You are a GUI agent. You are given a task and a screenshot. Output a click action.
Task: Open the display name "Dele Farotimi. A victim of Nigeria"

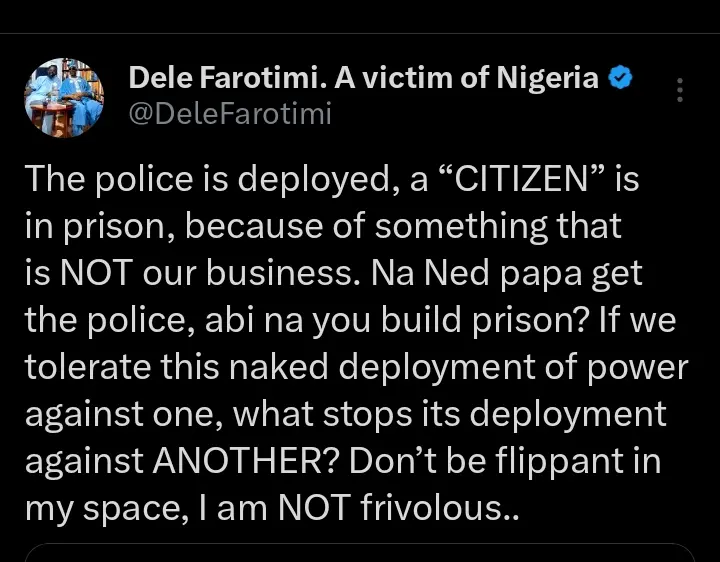(364, 78)
